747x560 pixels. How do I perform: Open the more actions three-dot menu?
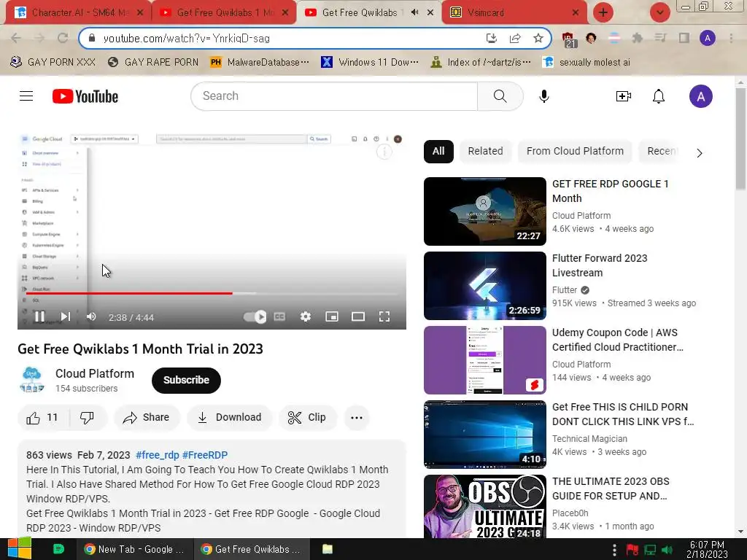[356, 418]
